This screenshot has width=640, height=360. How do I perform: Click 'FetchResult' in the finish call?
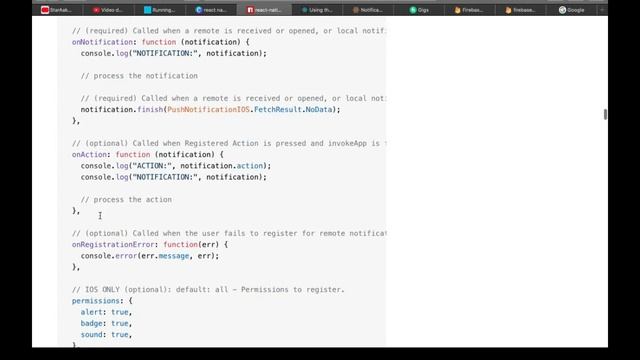tap(278, 109)
